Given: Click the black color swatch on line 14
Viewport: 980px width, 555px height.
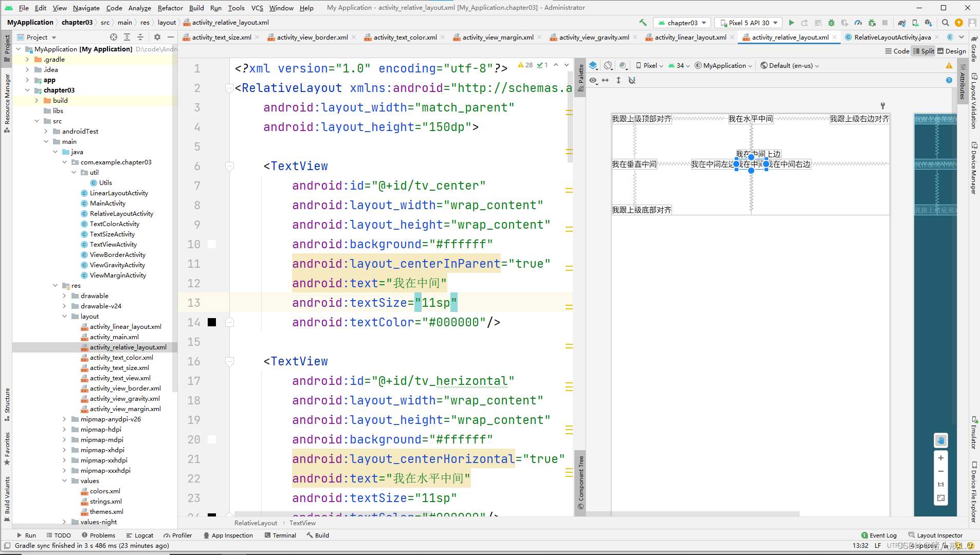Looking at the screenshot, I should pyautogui.click(x=212, y=322).
